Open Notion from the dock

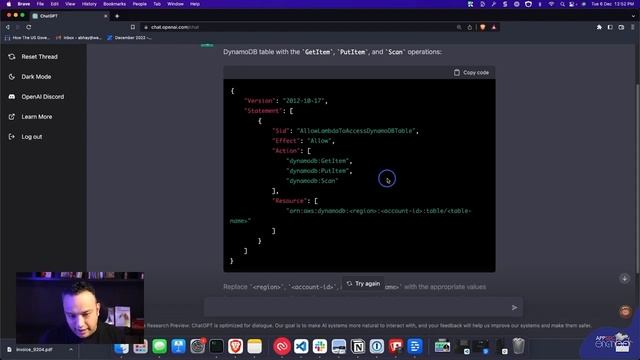click(x=358, y=347)
